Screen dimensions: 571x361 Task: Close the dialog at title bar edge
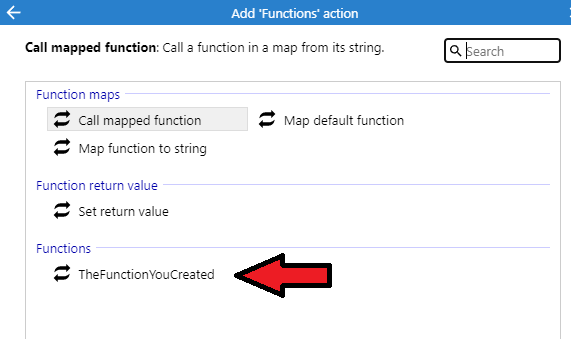(569, 13)
